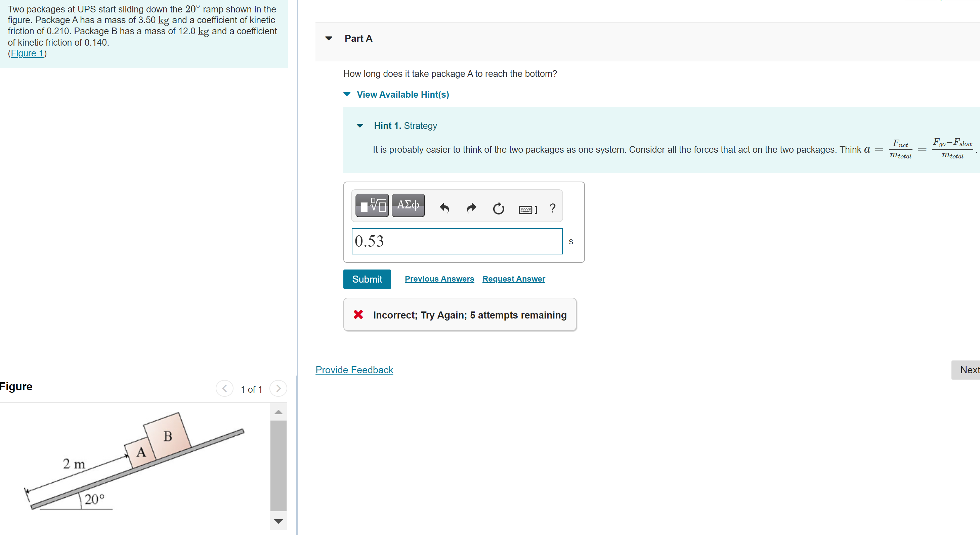This screenshot has width=980, height=536.
Task: Click the Request Answer link
Action: (x=514, y=279)
